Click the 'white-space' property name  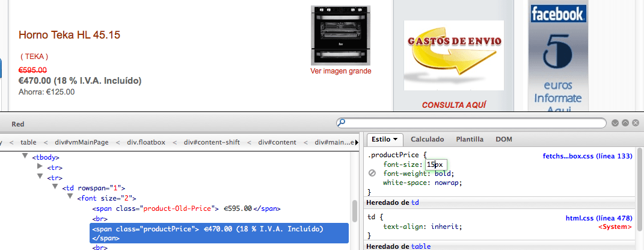click(405, 183)
